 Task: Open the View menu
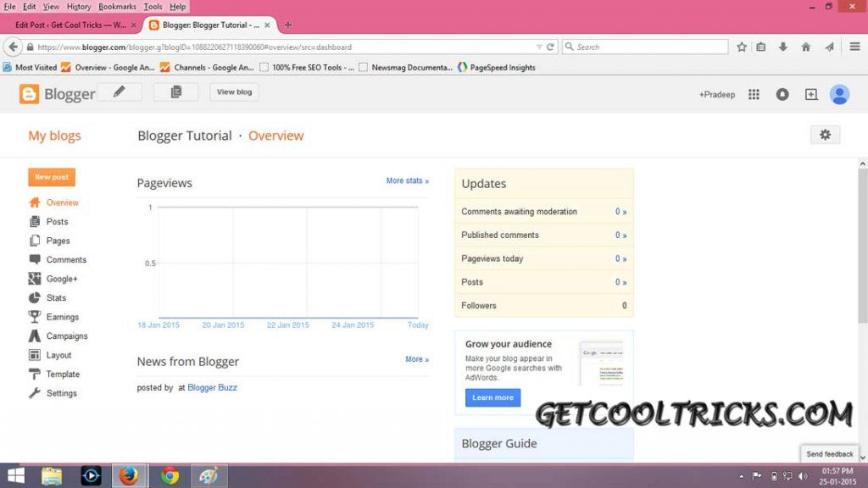click(51, 7)
